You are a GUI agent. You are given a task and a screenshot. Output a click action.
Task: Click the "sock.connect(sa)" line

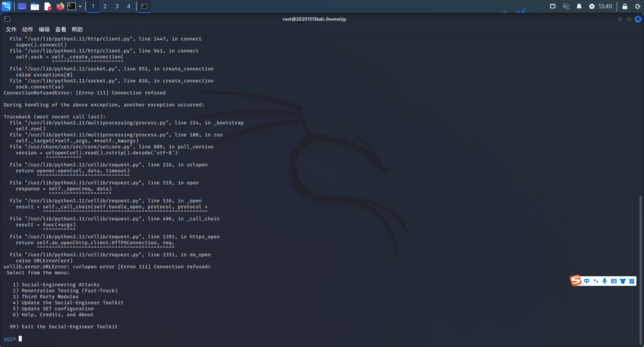click(40, 87)
